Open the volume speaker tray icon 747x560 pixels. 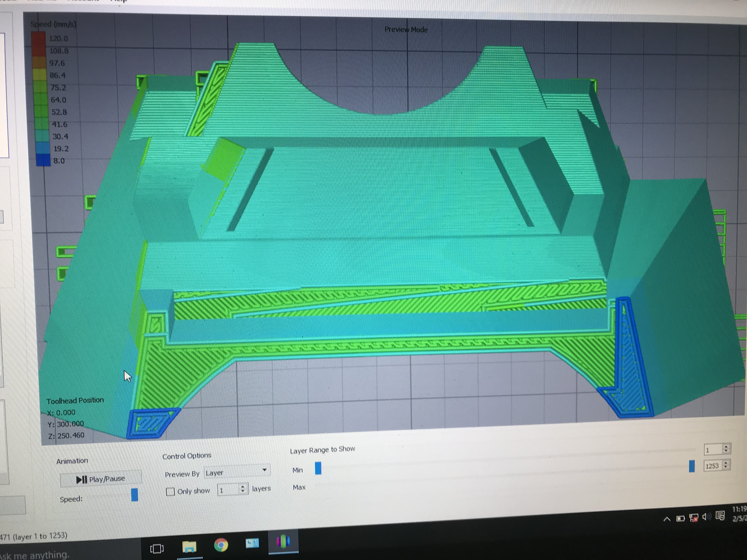pos(706,517)
